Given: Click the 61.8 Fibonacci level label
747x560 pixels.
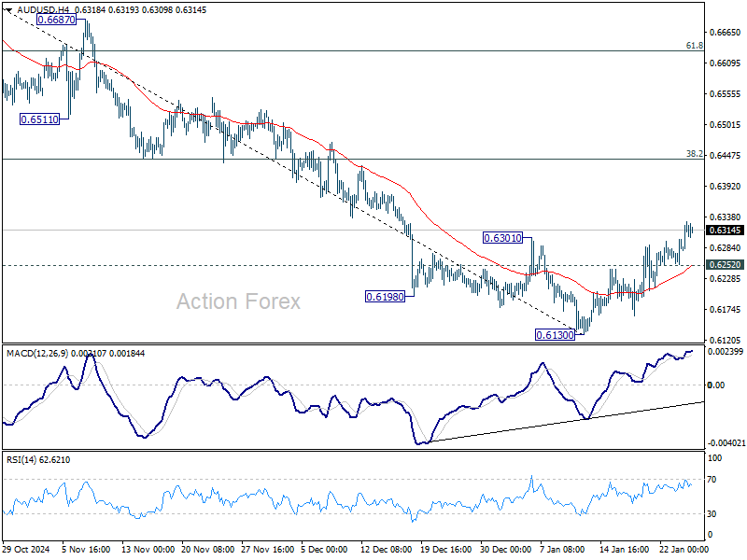Looking at the screenshot, I should [x=694, y=46].
